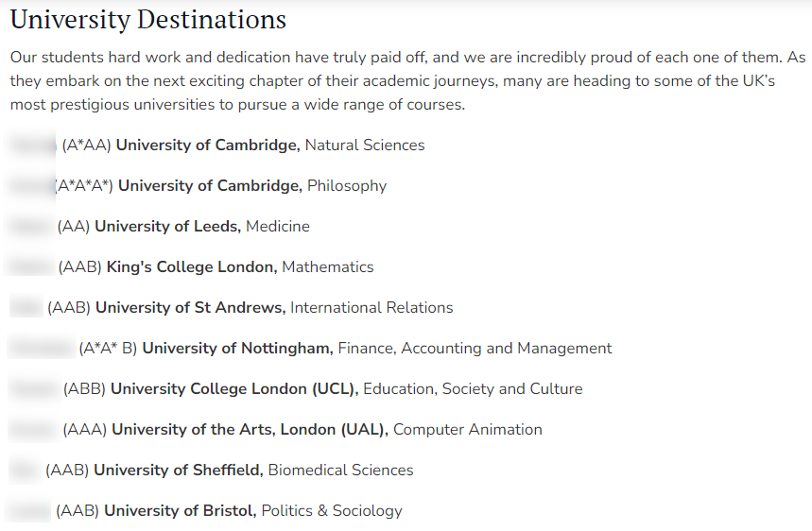
Task: Click Computer Animation course text
Action: [468, 430]
